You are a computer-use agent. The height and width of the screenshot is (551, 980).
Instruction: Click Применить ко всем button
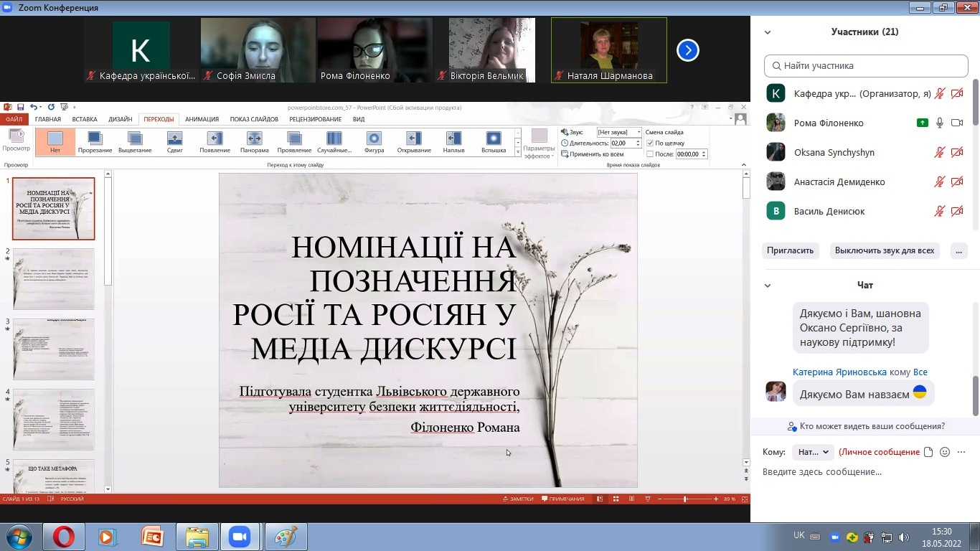click(x=592, y=154)
